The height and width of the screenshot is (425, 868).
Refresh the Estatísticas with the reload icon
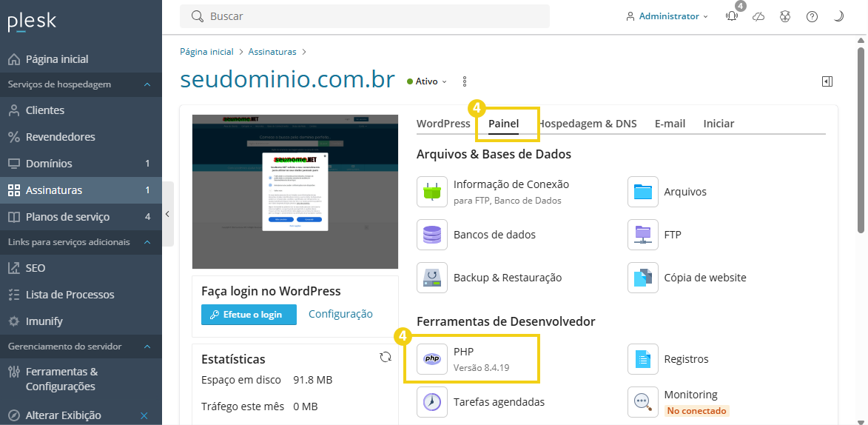click(386, 357)
